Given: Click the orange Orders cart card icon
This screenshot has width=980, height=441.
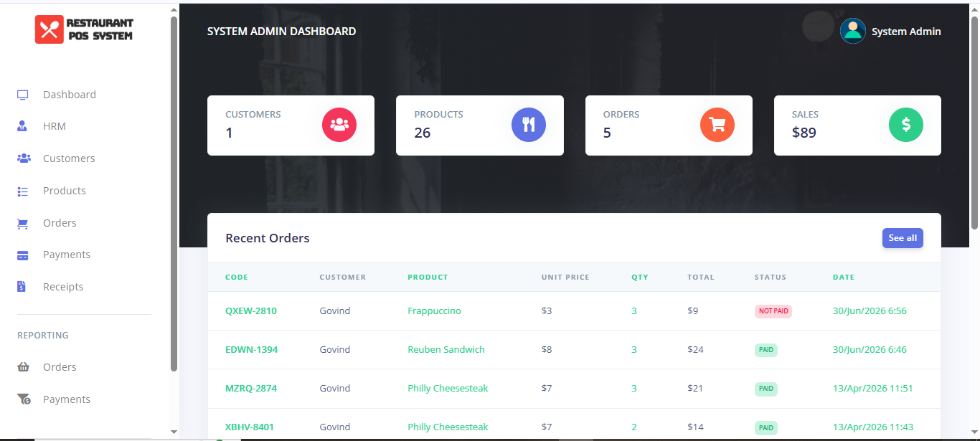Looking at the screenshot, I should 717,125.
